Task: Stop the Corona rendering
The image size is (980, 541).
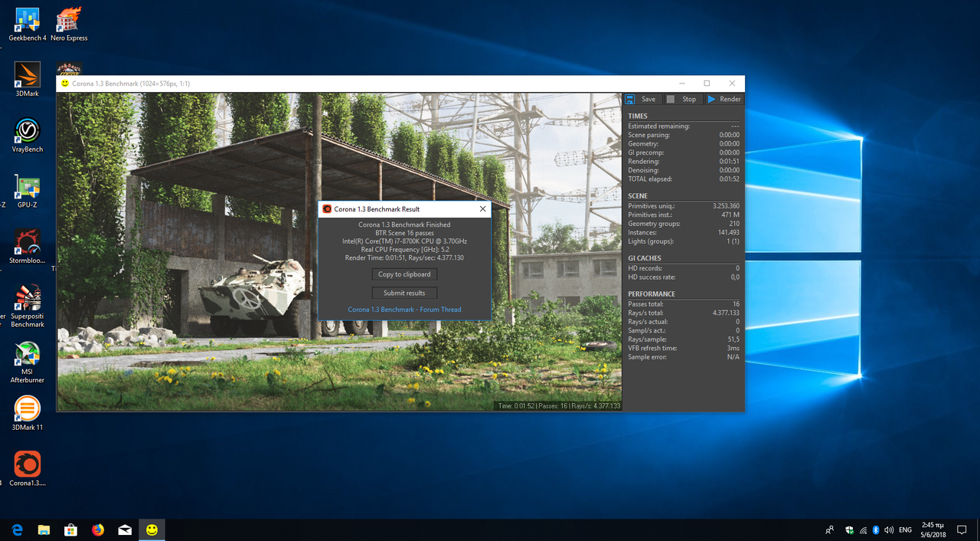Action: [681, 100]
